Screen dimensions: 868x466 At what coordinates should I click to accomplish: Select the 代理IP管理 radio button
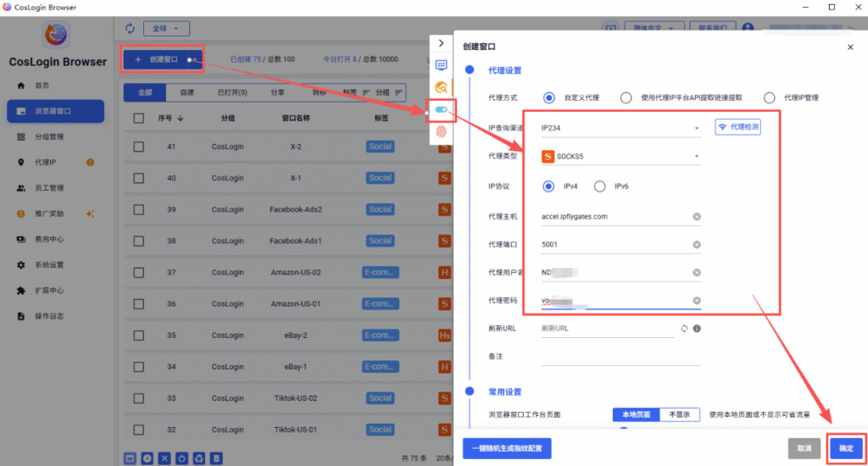[770, 97]
